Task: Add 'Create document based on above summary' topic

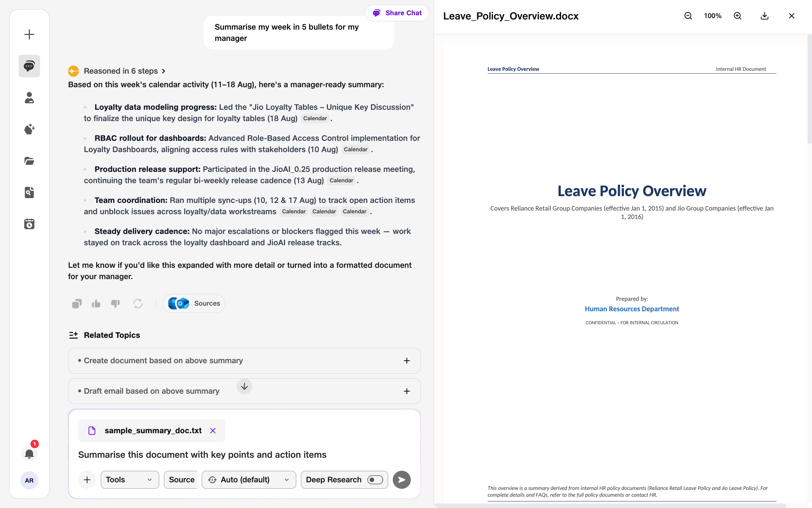Action: 407,360
